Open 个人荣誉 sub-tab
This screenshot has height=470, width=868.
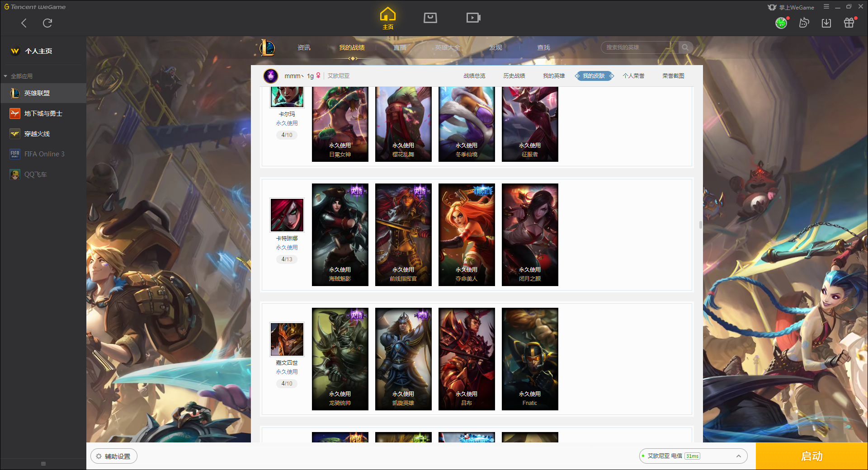(x=633, y=76)
